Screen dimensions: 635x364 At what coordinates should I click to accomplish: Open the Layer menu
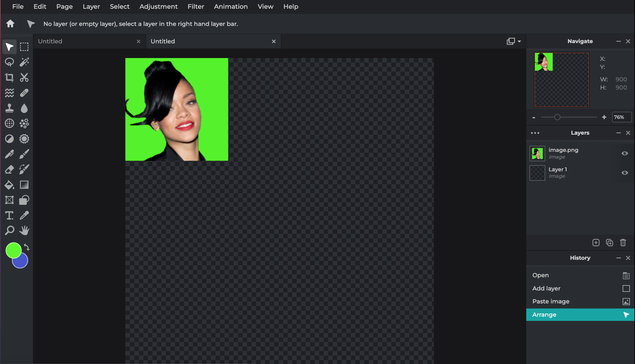(x=91, y=6)
